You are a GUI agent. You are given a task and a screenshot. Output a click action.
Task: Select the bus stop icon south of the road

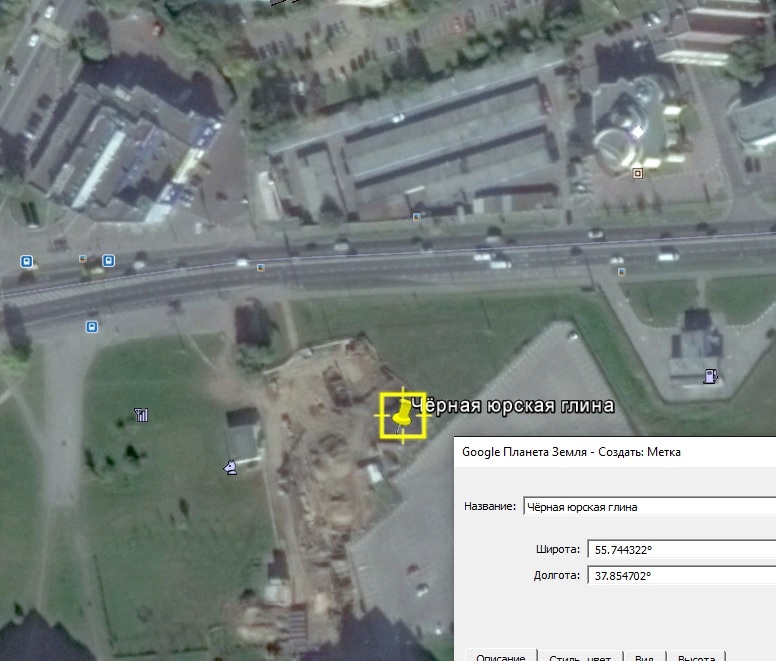point(91,326)
